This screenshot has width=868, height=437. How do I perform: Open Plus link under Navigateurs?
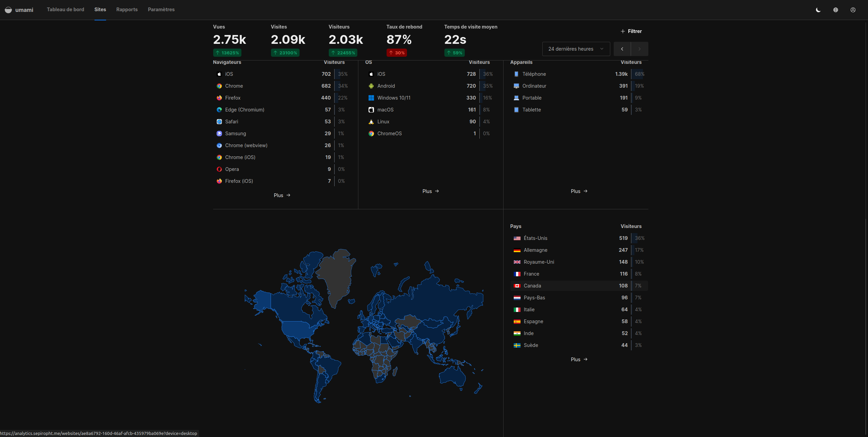pyautogui.click(x=282, y=195)
